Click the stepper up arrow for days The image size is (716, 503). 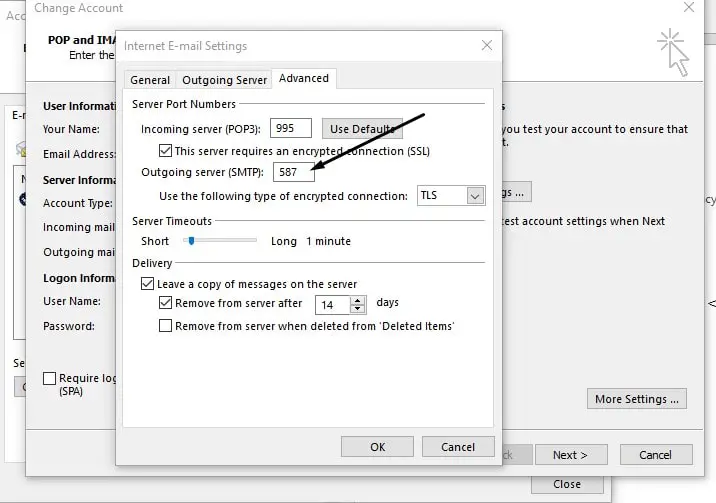[358, 301]
